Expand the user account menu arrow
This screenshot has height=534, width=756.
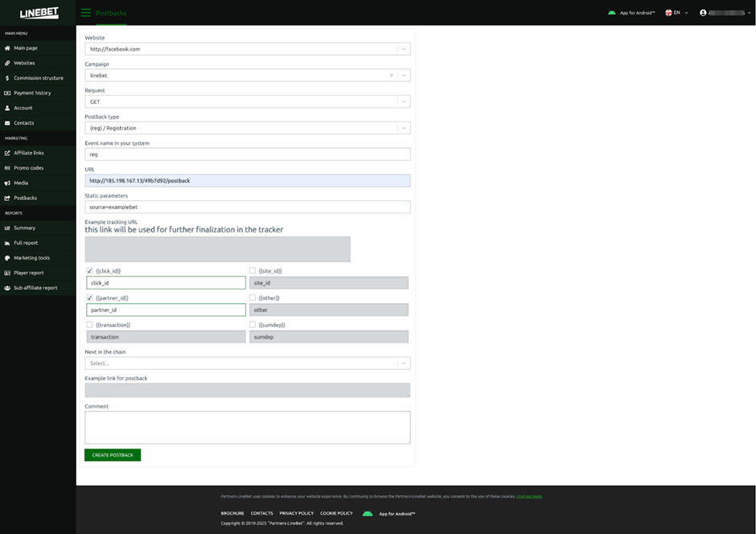750,13
